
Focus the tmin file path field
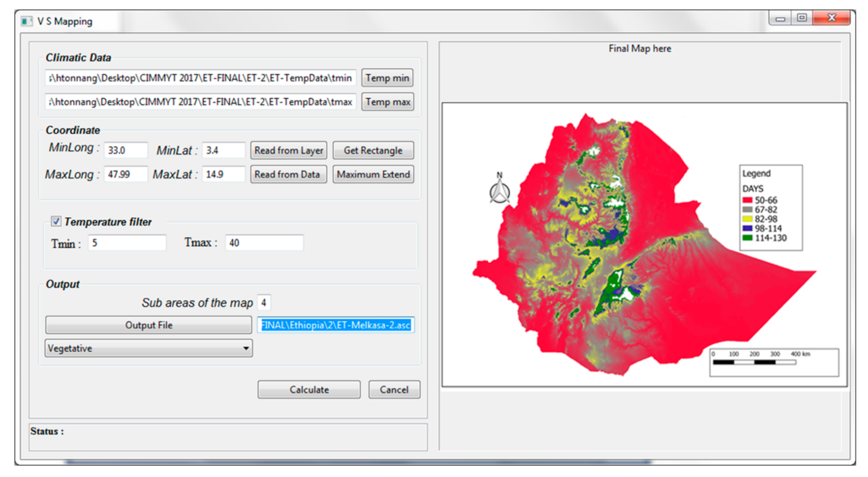coord(201,78)
